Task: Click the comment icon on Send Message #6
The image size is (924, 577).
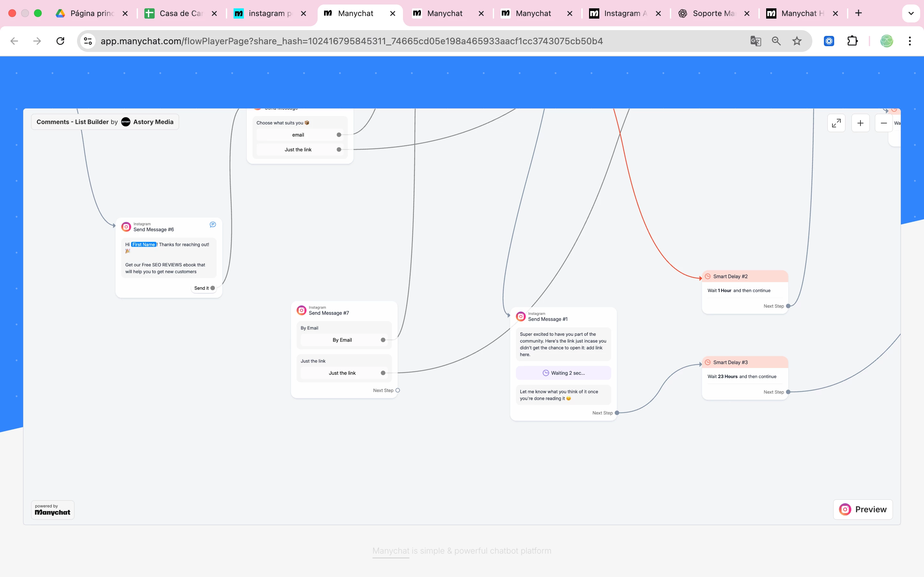Action: 213,224
